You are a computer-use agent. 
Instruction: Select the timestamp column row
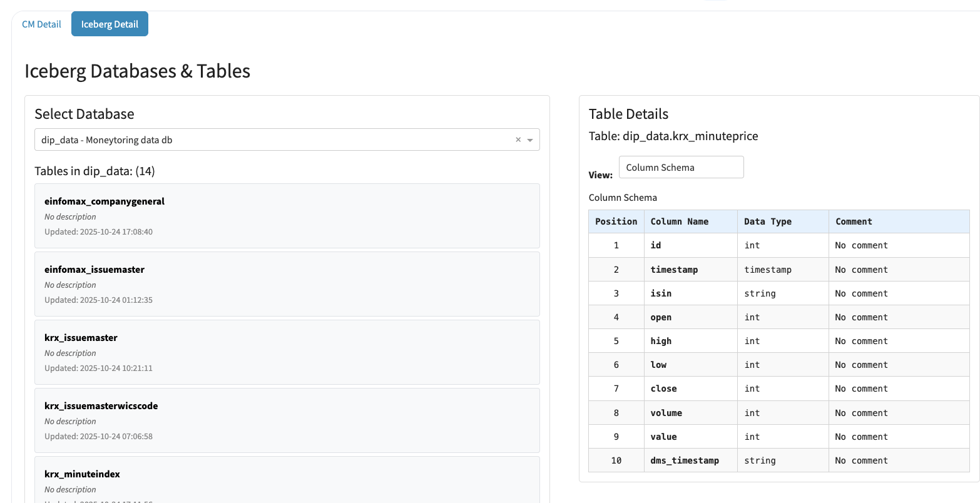pyautogui.click(x=674, y=270)
